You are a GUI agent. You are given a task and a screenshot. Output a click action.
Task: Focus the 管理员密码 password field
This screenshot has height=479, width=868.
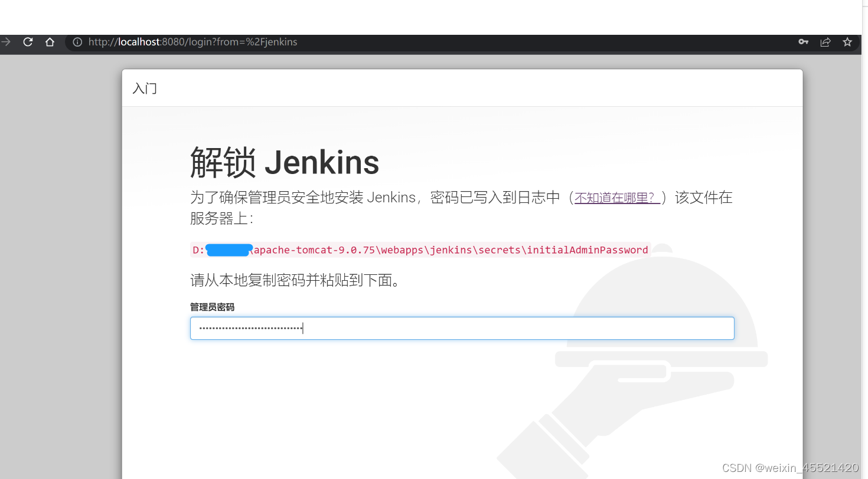(462, 328)
